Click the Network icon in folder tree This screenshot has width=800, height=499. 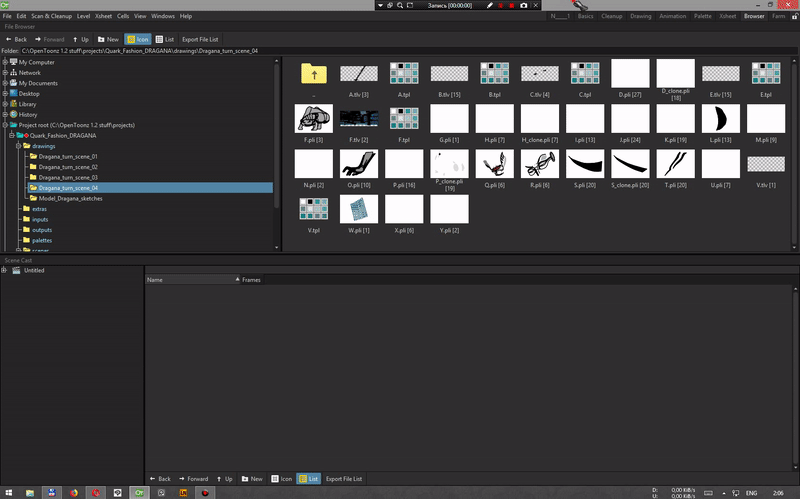pyautogui.click(x=14, y=72)
